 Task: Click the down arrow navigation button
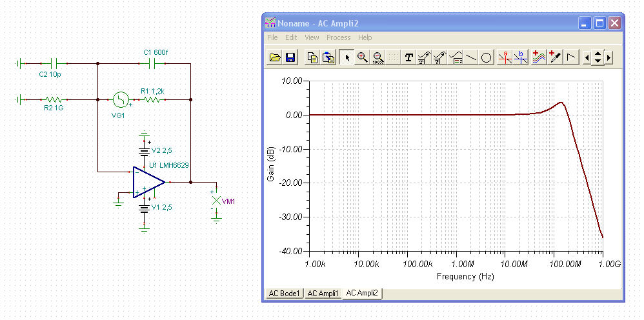pos(598,61)
